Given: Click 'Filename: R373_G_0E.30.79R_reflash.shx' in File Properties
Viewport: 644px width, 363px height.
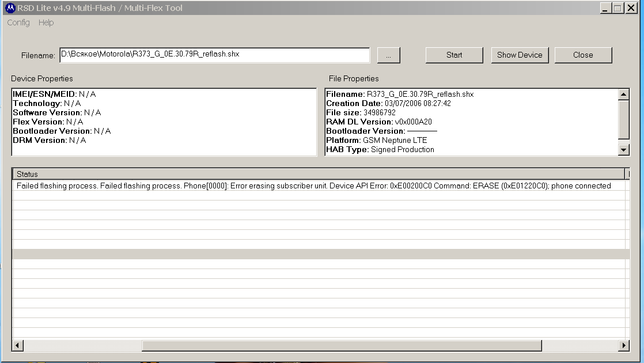Looking at the screenshot, I should coord(400,94).
